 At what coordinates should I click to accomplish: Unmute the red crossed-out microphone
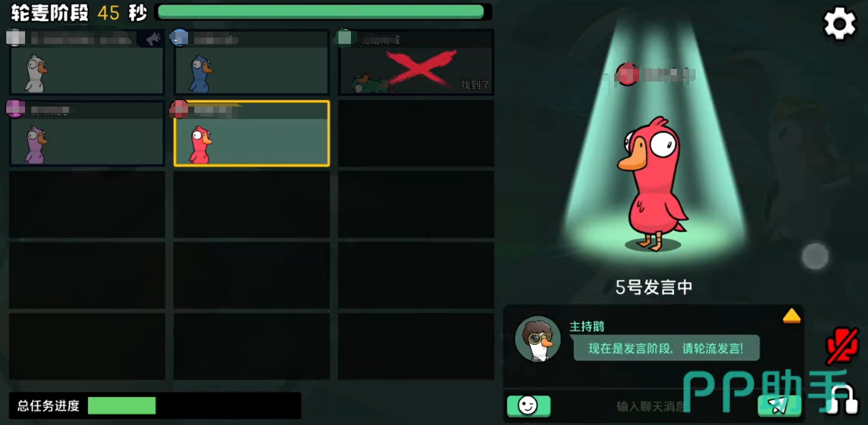842,346
